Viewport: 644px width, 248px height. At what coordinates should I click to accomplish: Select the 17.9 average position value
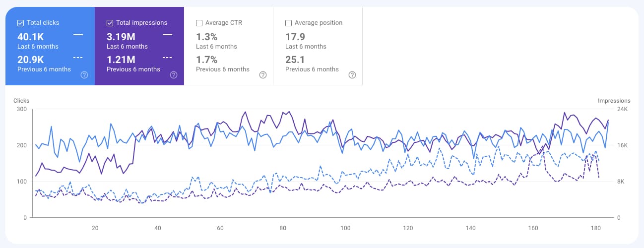click(295, 37)
